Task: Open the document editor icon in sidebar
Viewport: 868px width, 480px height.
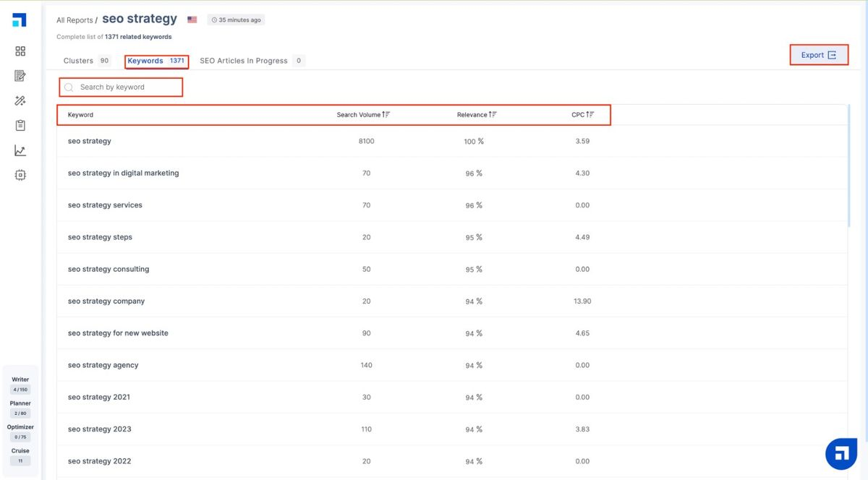Action: pos(20,76)
